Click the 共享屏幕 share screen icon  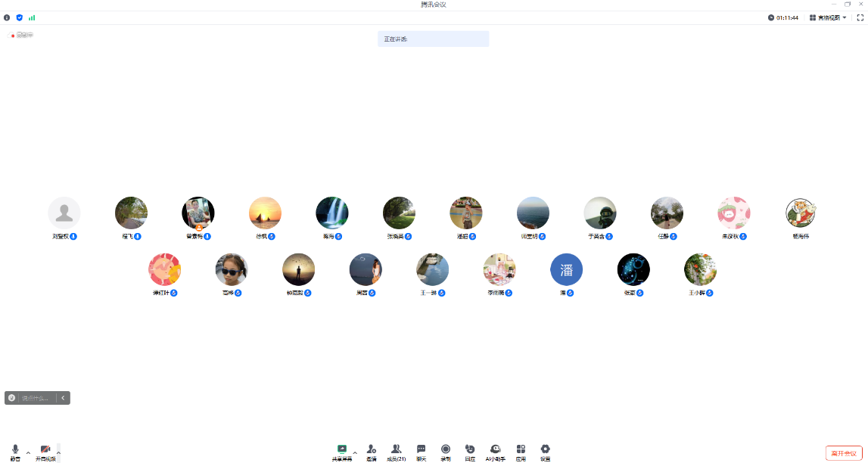coord(341,451)
